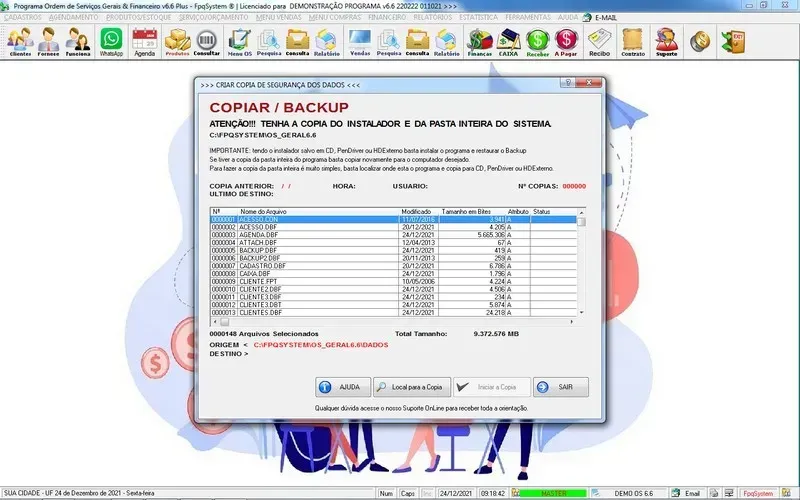Image resolution: width=800 pixels, height=500 pixels.
Task: Click the Fornece suppliers icon
Action: click(49, 41)
